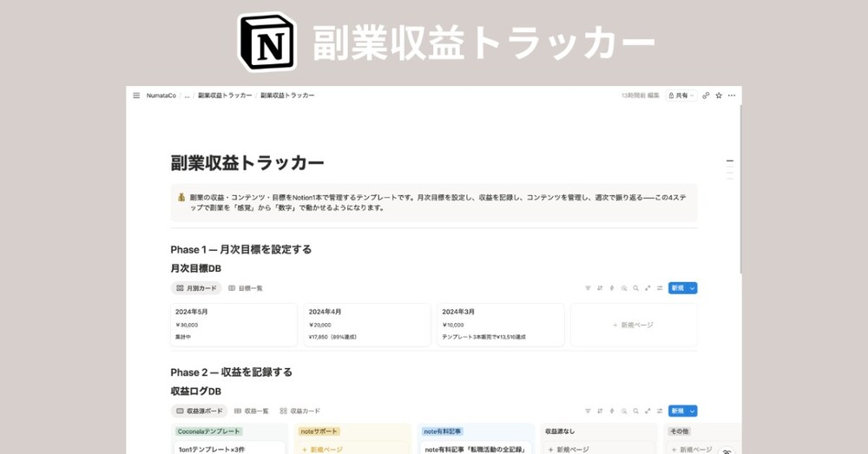Open the filter icon in 収益ログDB toolbar
This screenshot has height=454, width=868.
coord(588,411)
